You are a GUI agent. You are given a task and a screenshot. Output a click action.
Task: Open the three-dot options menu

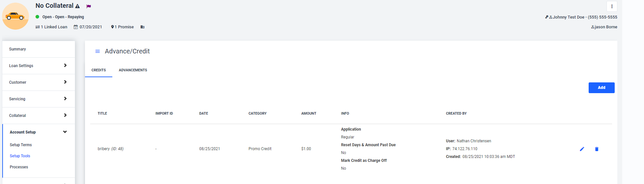click(x=612, y=6)
